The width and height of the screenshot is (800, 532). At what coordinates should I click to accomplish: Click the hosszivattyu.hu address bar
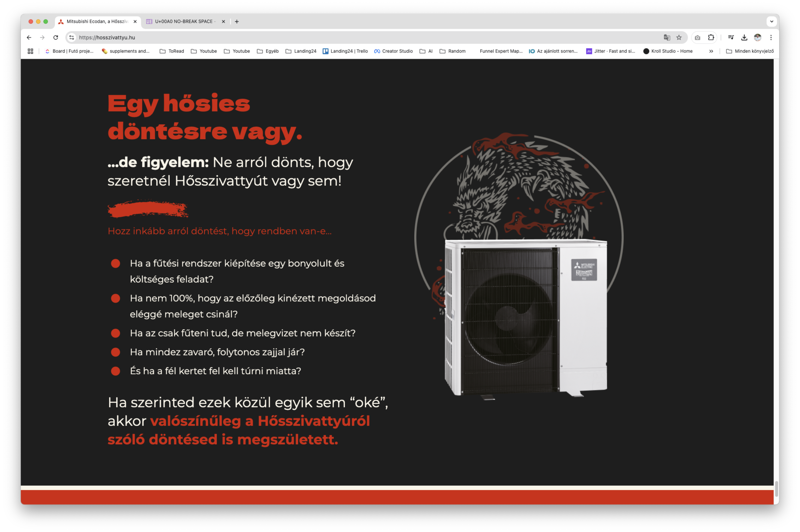pyautogui.click(x=366, y=37)
